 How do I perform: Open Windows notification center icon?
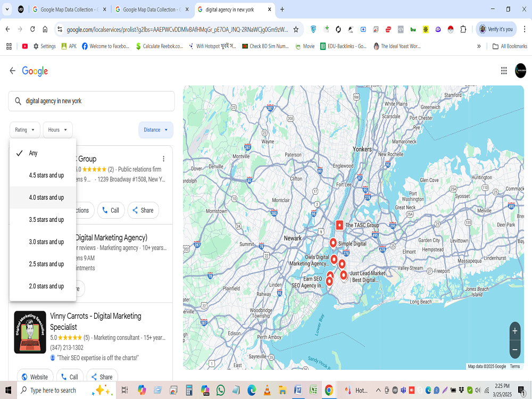click(521, 390)
